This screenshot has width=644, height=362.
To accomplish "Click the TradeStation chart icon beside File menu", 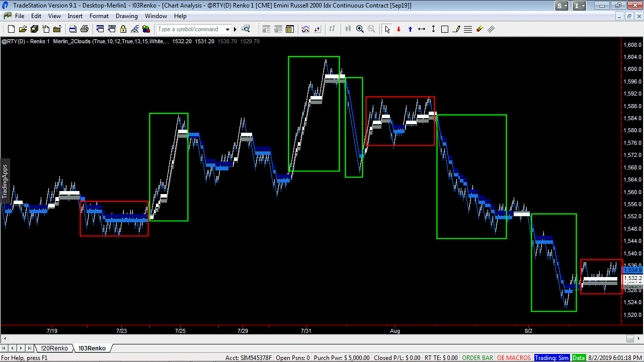I will 7,16.
